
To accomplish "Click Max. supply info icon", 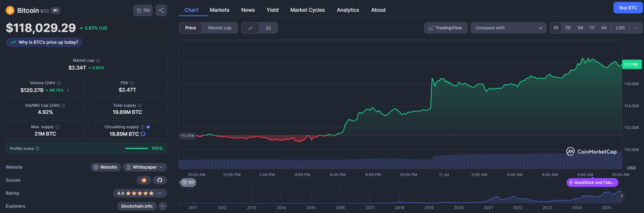I will (x=57, y=127).
